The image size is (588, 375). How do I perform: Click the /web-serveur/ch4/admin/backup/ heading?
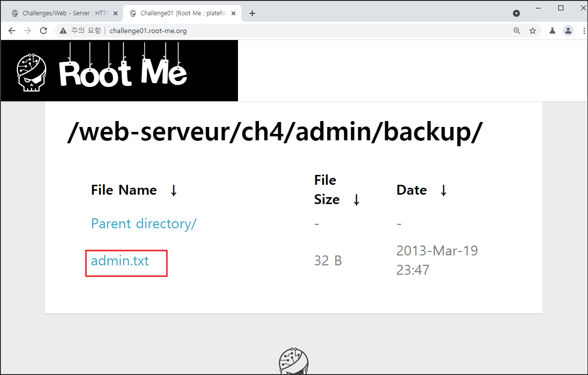pos(275,132)
